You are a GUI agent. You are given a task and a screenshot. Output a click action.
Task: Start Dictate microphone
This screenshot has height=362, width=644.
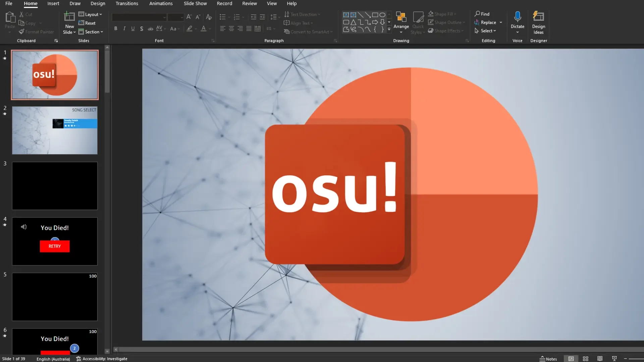517,16
